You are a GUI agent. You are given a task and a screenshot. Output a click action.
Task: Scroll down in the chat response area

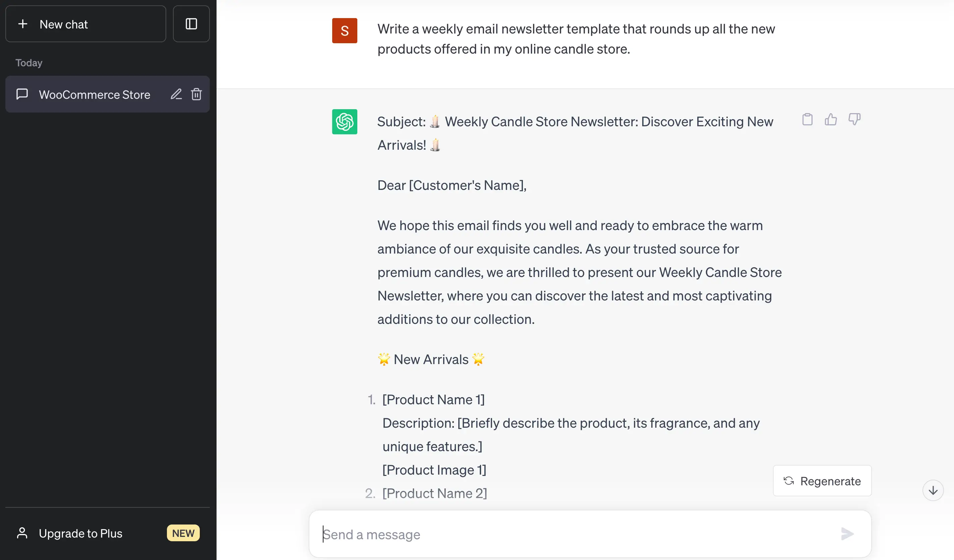(x=933, y=491)
